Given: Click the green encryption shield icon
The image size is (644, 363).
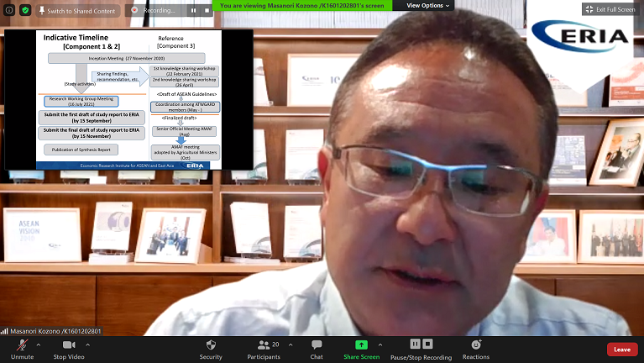Looking at the screenshot, I should pyautogui.click(x=26, y=10).
